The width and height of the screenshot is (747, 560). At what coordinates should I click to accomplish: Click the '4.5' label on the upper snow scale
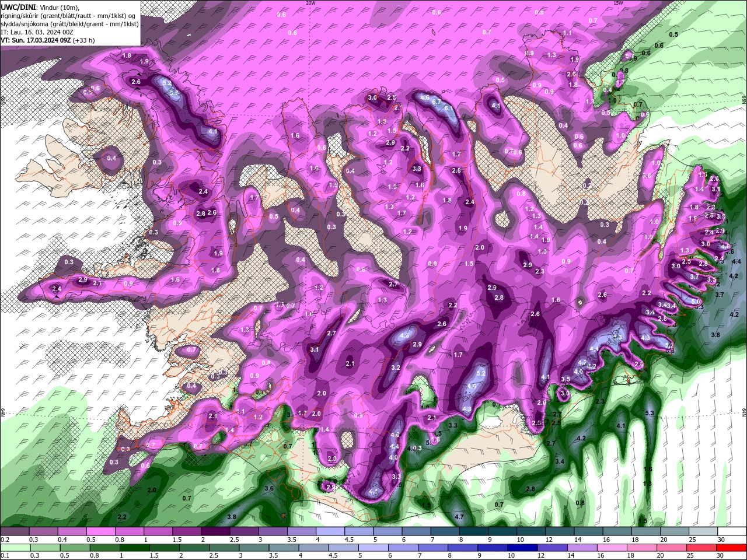point(348,540)
